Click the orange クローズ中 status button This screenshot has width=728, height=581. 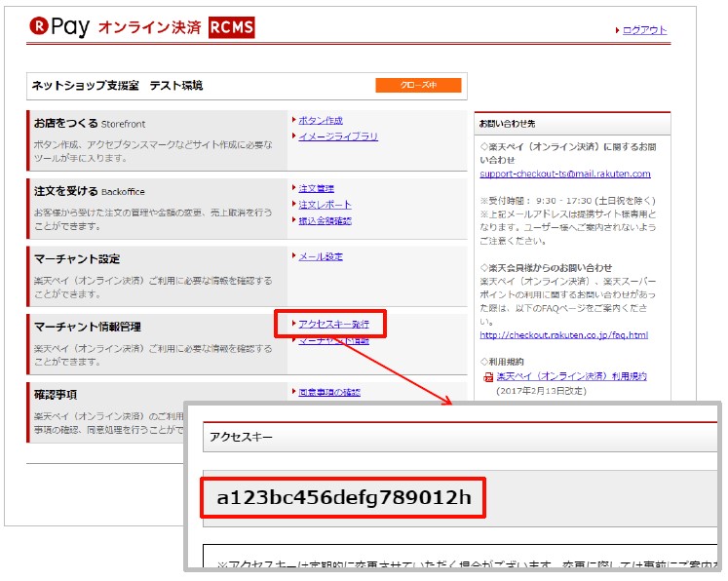pyautogui.click(x=418, y=85)
